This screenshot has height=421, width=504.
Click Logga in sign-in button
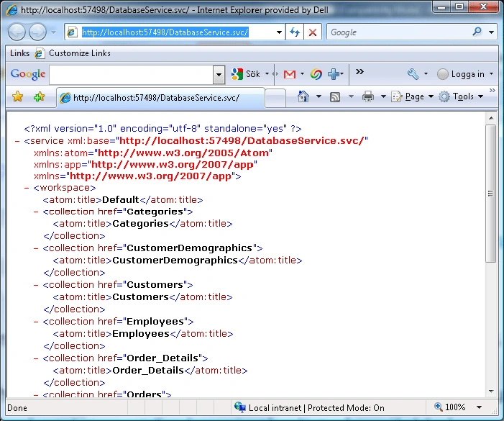(461, 74)
